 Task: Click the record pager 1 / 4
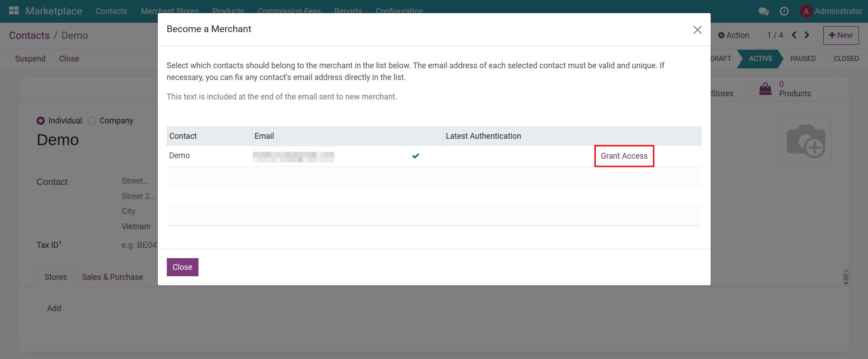pos(775,35)
